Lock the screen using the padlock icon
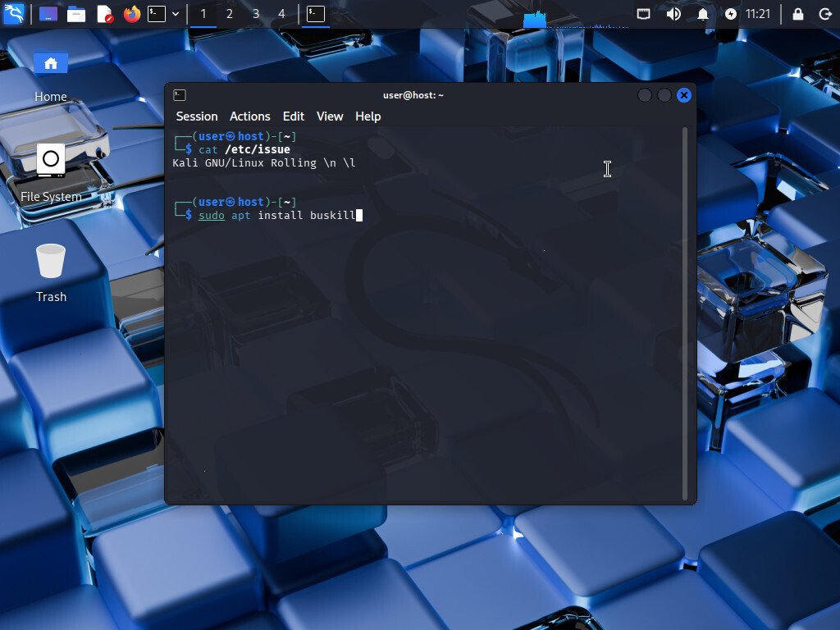Screen dimensions: 840x630 coord(799,14)
